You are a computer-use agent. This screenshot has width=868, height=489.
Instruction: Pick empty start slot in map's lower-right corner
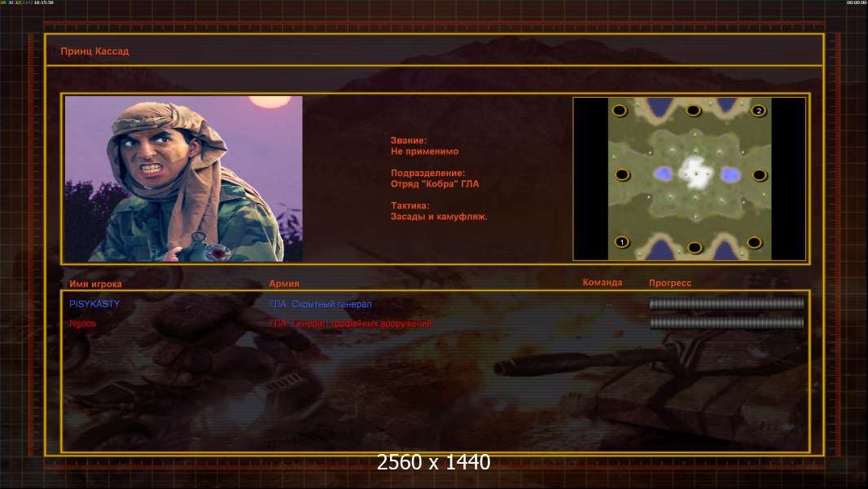[x=754, y=242]
